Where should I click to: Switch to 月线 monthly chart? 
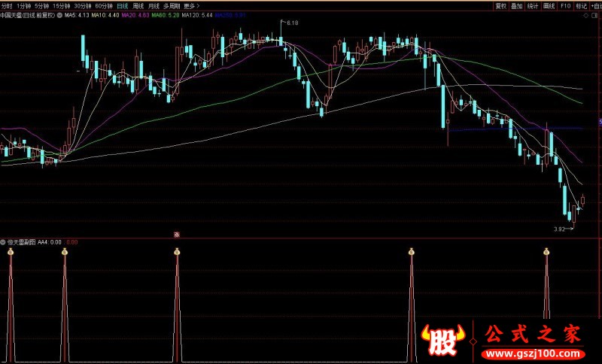coord(154,6)
